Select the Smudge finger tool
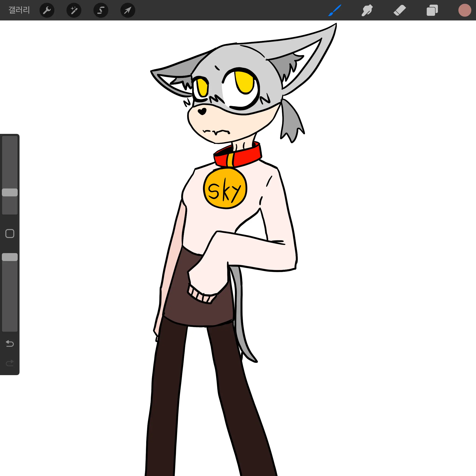 click(x=367, y=10)
